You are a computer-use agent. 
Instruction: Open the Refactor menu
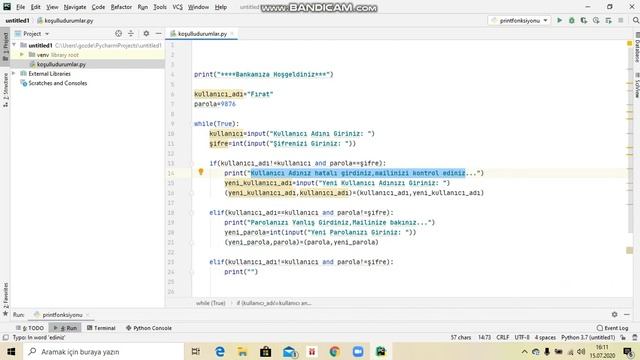[121, 7]
